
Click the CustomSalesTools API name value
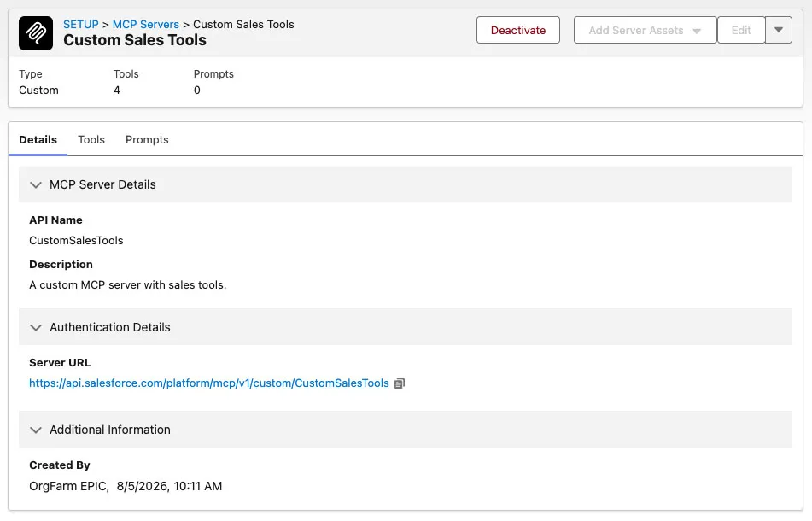tap(76, 240)
